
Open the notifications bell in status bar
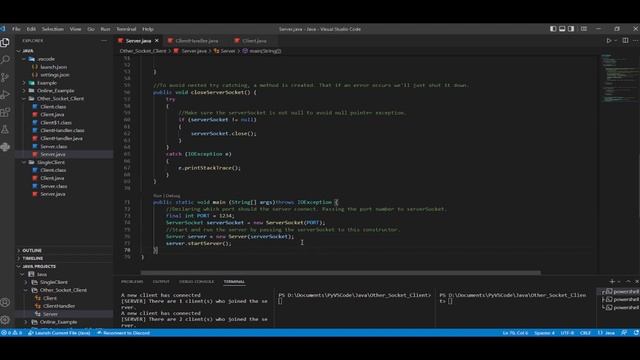click(x=636, y=333)
